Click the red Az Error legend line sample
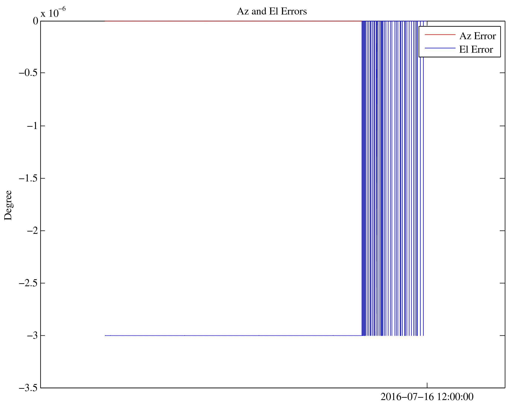The width and height of the screenshot is (512, 420). pyautogui.click(x=440, y=35)
